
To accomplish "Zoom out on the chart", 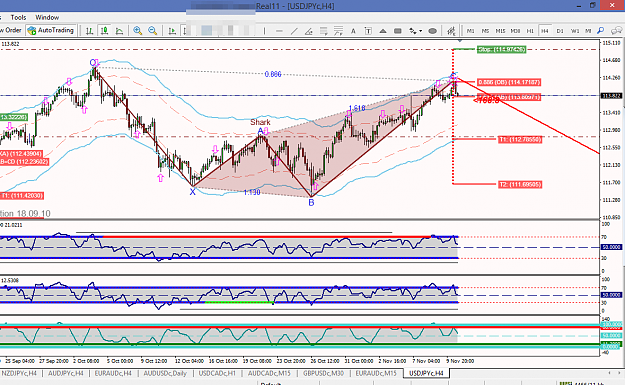I will pyautogui.click(x=152, y=31).
